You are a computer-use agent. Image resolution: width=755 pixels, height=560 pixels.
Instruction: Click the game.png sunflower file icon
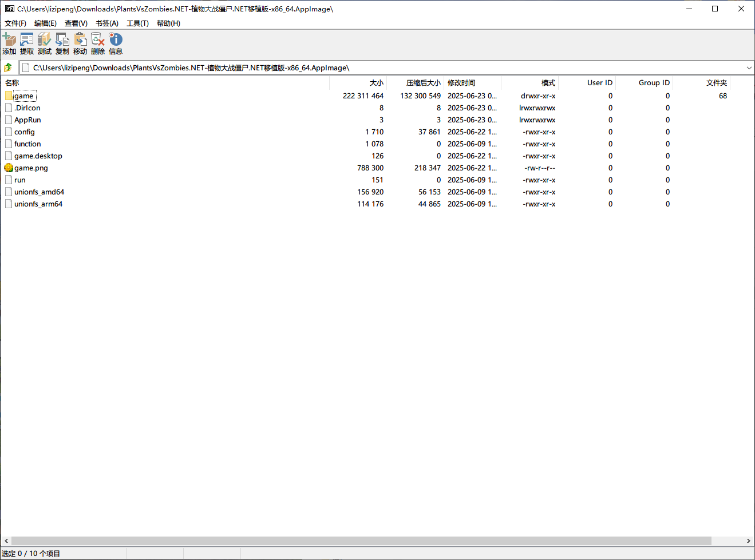tap(9, 168)
